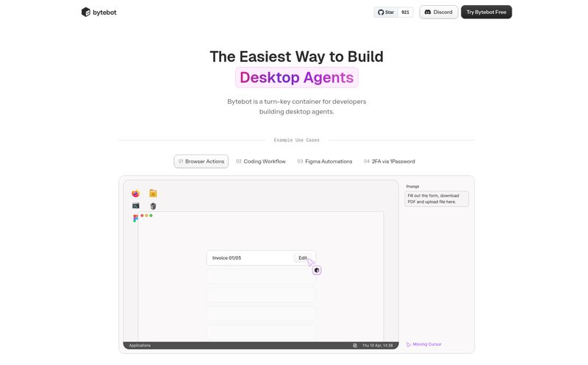Click the bytebot cube badge beside cursor
The height and width of the screenshot is (365, 588).
tap(317, 270)
